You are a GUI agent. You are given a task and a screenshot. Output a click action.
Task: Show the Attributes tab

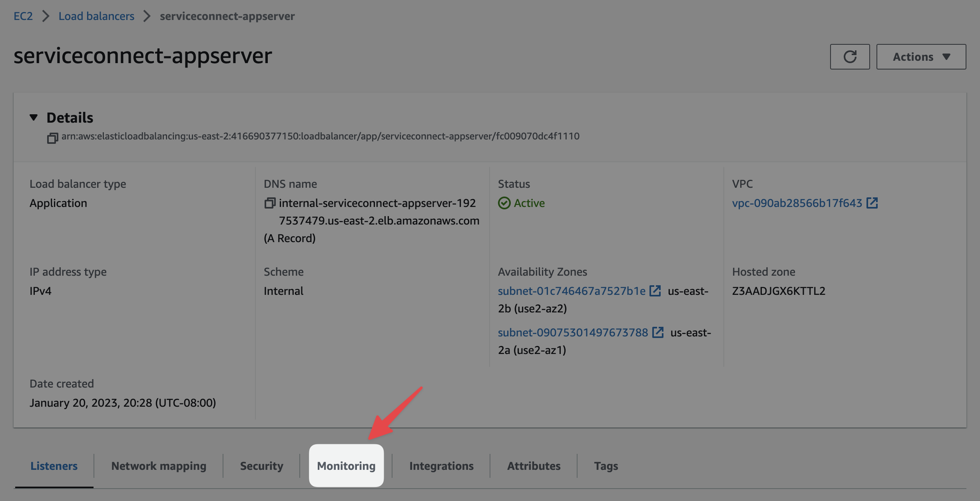pos(534,466)
